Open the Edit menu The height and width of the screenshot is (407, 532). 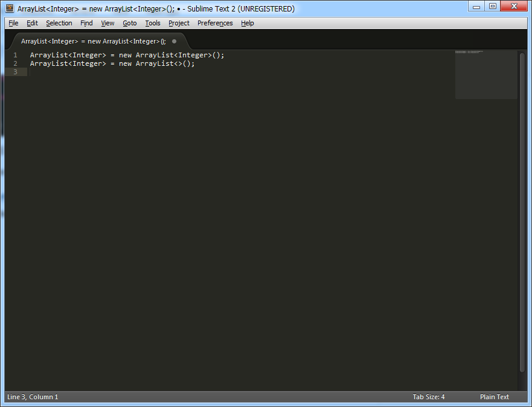coord(32,23)
